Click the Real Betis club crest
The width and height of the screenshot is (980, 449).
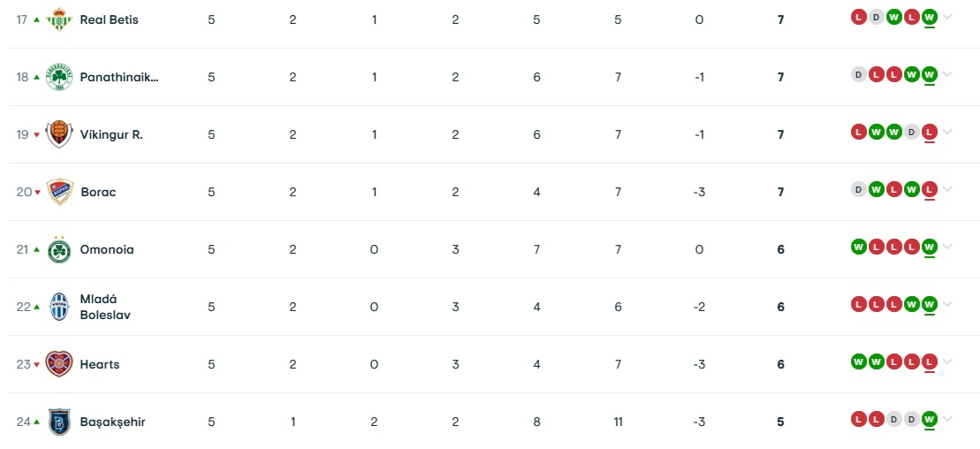pyautogui.click(x=59, y=19)
